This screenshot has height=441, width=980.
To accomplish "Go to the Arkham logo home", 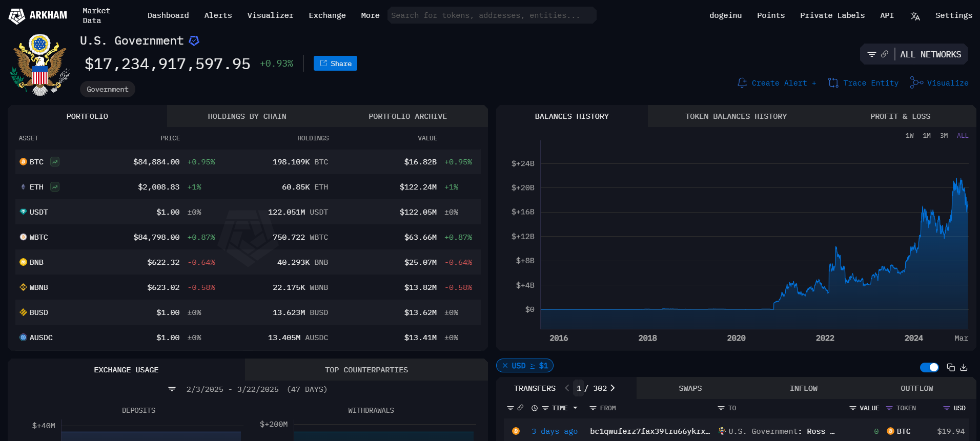I will (38, 16).
